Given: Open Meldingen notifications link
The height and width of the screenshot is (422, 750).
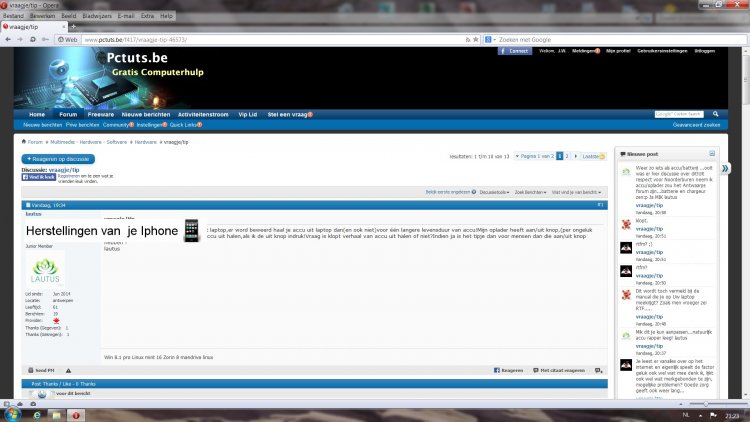Looking at the screenshot, I should pyautogui.click(x=586, y=51).
